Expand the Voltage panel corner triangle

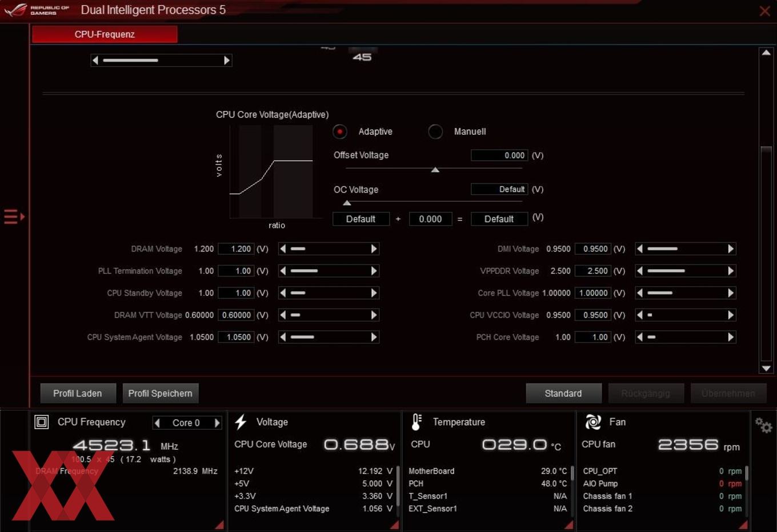pos(394,525)
